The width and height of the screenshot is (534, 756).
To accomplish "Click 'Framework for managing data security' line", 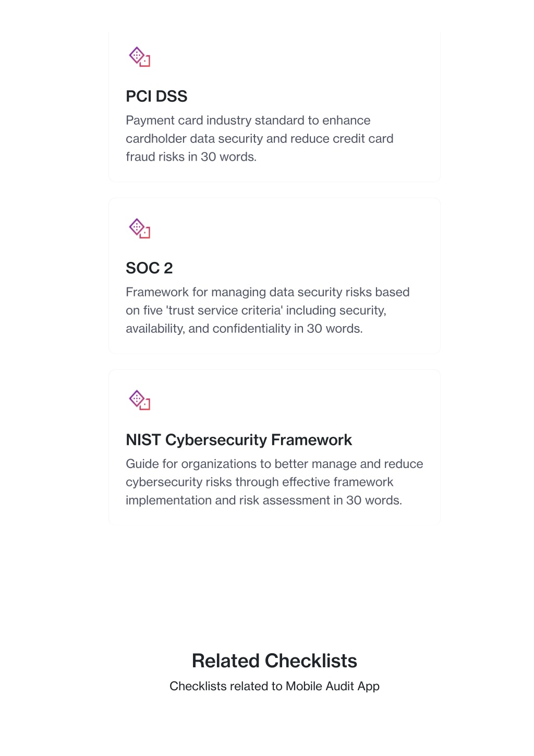I will click(268, 292).
